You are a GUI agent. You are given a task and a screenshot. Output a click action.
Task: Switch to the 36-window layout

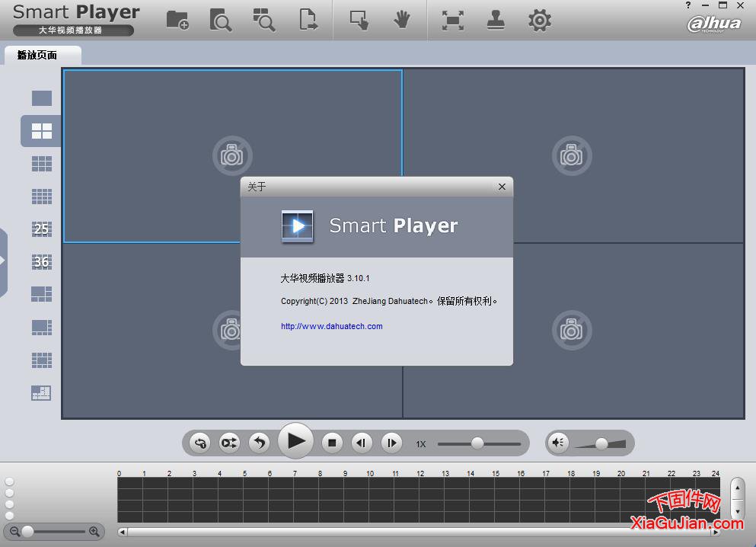coord(41,261)
